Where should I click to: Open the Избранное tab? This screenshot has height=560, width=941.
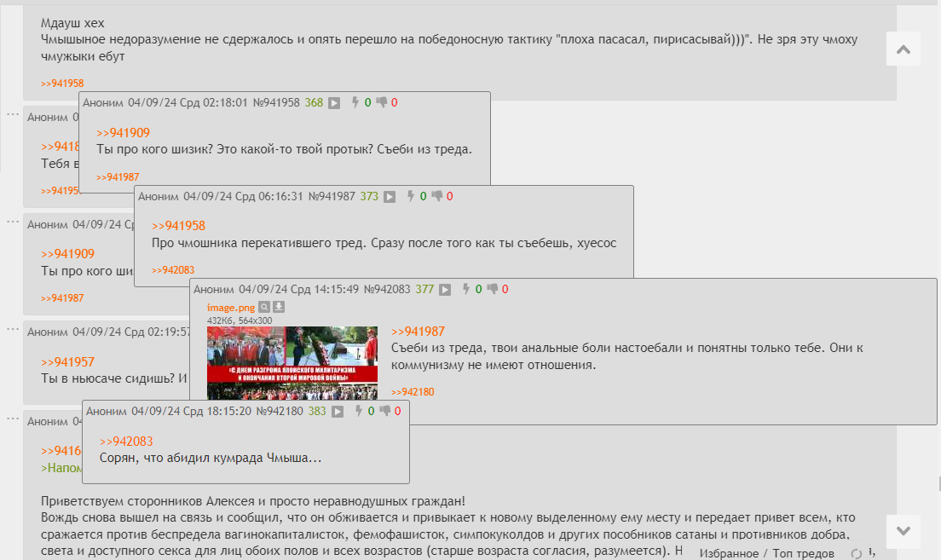point(728,554)
